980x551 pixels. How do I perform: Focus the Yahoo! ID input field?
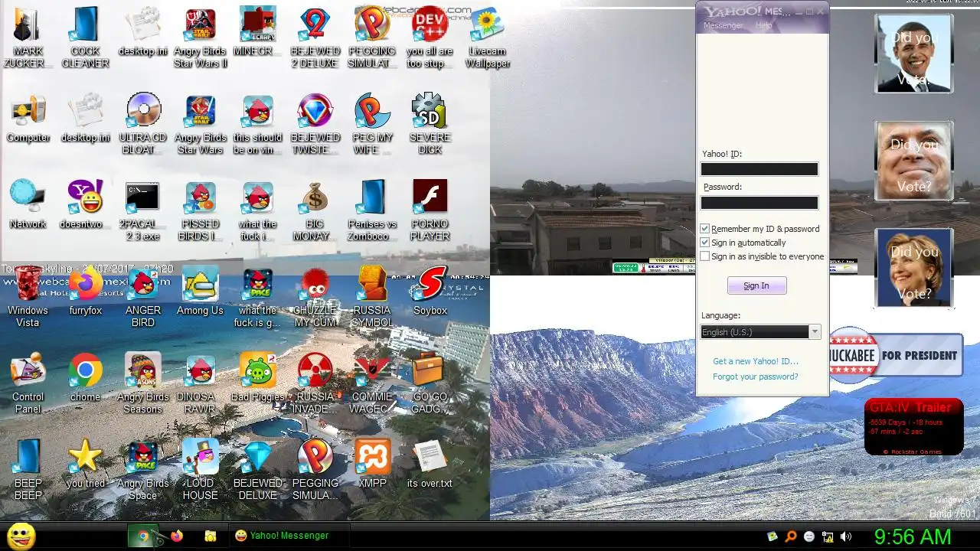759,169
